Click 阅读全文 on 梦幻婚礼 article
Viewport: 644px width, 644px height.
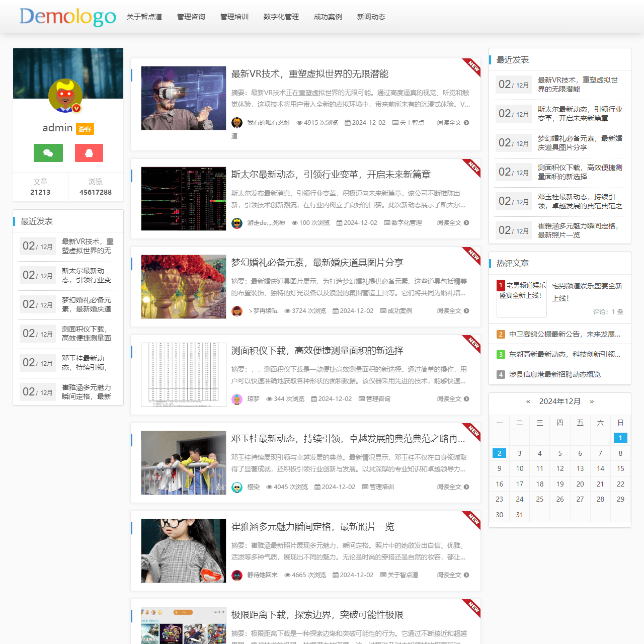pyautogui.click(x=453, y=311)
